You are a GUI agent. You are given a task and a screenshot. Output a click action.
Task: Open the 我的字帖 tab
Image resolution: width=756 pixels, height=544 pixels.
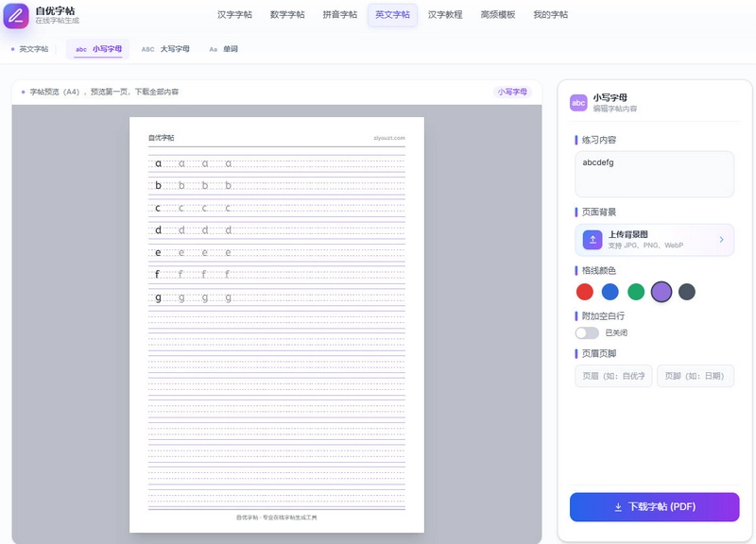(x=550, y=15)
